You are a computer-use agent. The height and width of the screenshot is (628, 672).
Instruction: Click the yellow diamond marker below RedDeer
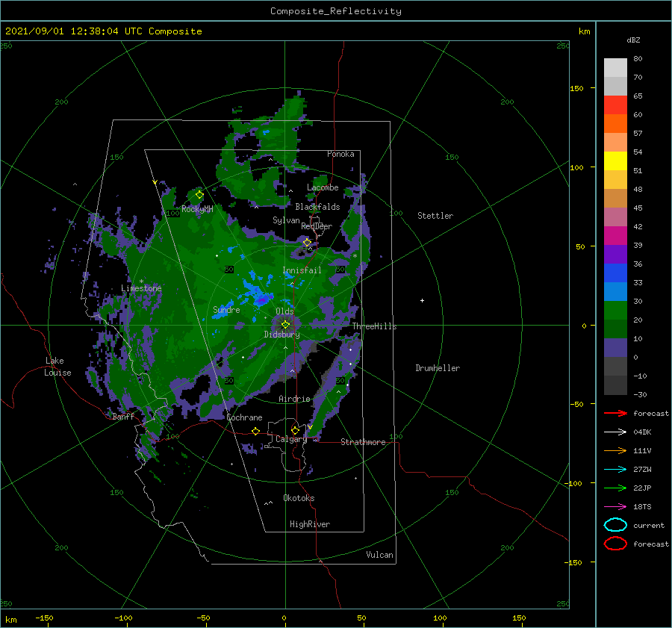(x=307, y=243)
